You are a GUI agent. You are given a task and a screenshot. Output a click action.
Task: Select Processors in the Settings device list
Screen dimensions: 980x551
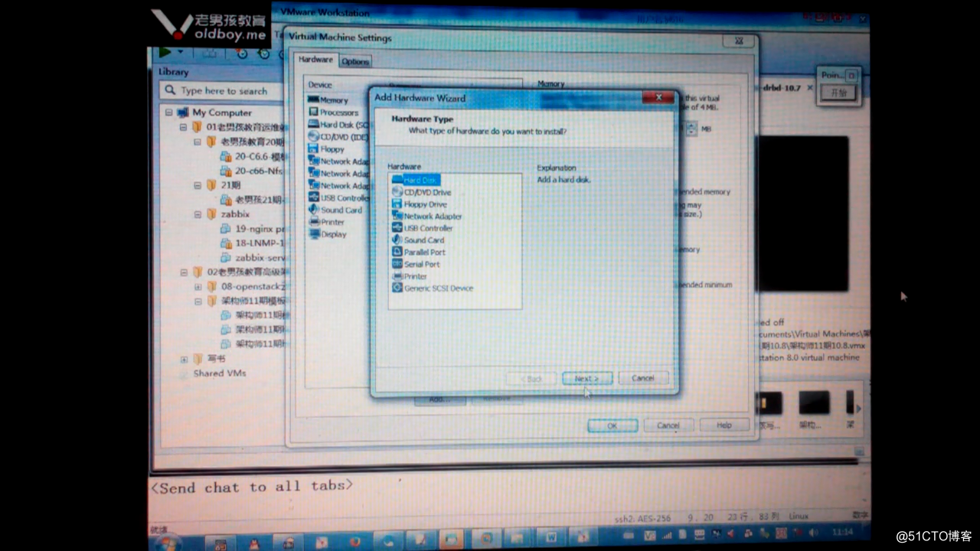[334, 112]
